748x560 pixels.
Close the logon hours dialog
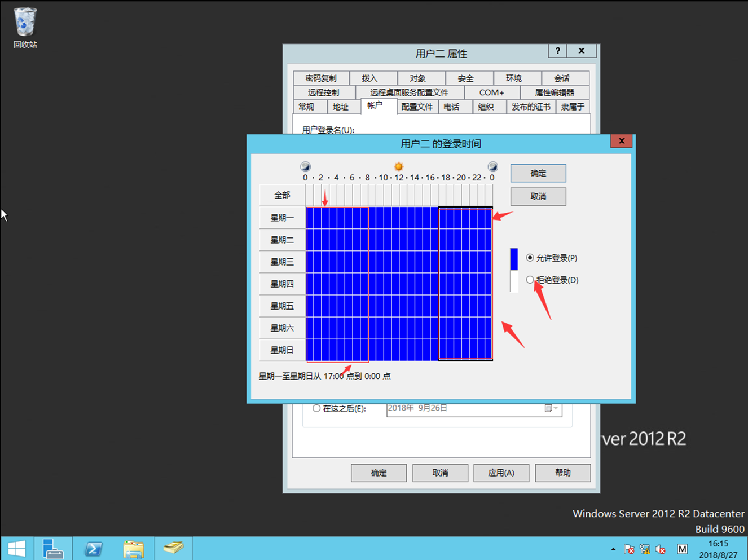(622, 141)
